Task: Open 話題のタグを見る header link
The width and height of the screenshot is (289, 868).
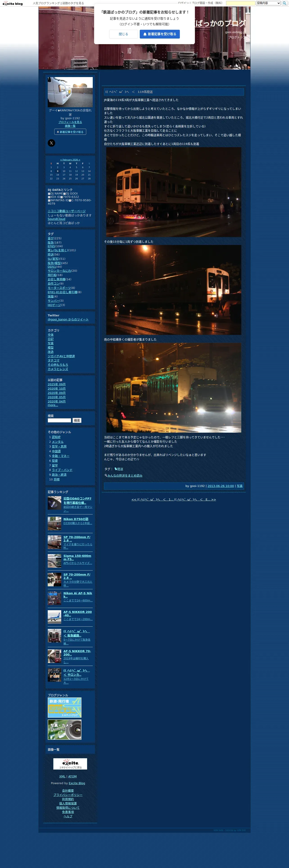Action: point(73,3)
